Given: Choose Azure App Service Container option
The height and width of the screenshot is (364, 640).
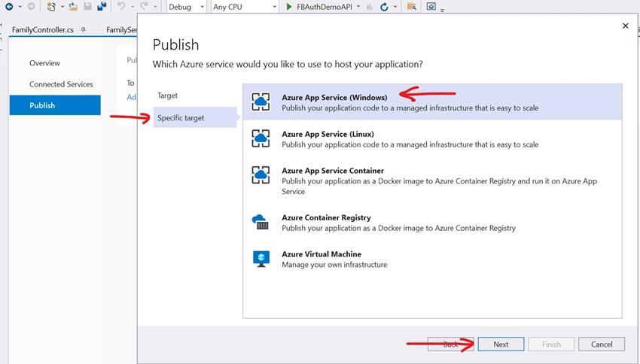Looking at the screenshot, I should point(432,180).
